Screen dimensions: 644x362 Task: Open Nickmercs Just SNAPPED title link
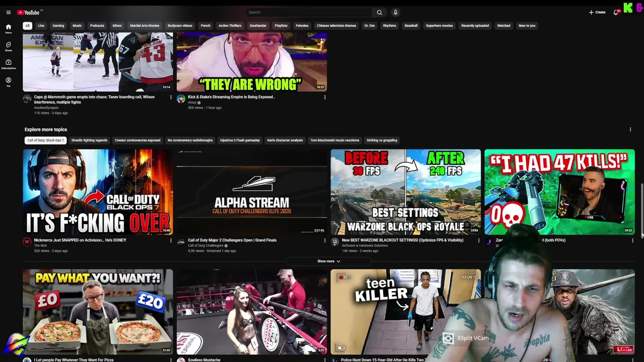80,240
